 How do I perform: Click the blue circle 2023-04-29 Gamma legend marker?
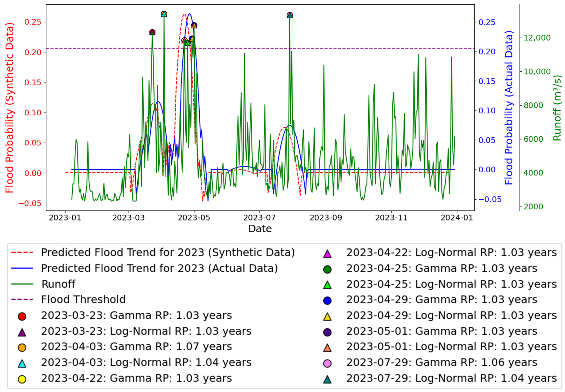click(327, 300)
